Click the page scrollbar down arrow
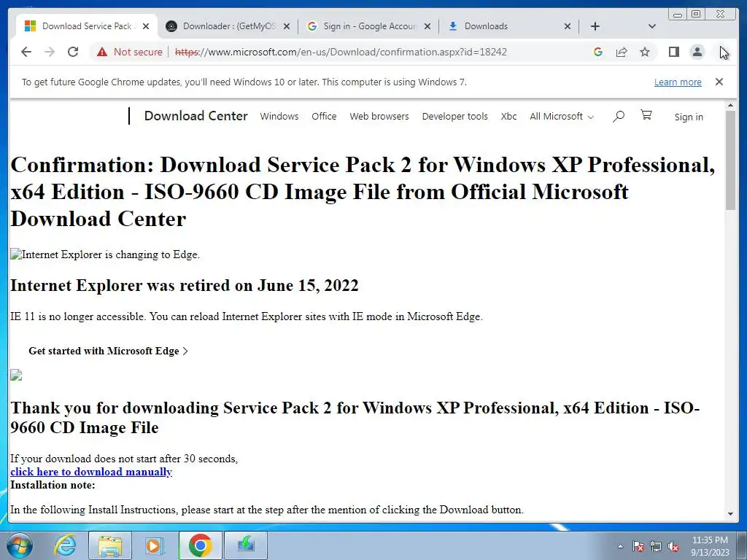Viewport: 747px width, 560px height. pos(731,514)
